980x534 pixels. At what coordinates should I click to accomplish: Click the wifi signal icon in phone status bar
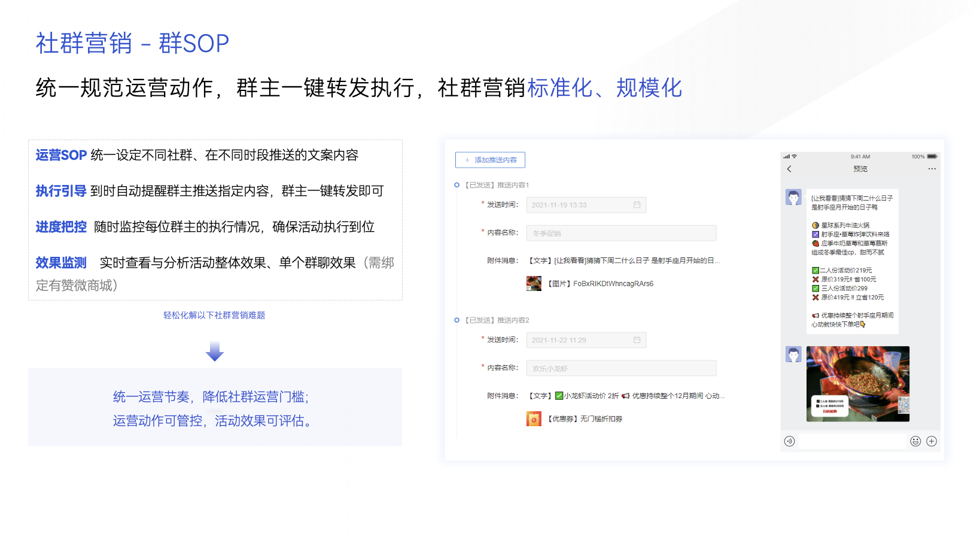[794, 156]
